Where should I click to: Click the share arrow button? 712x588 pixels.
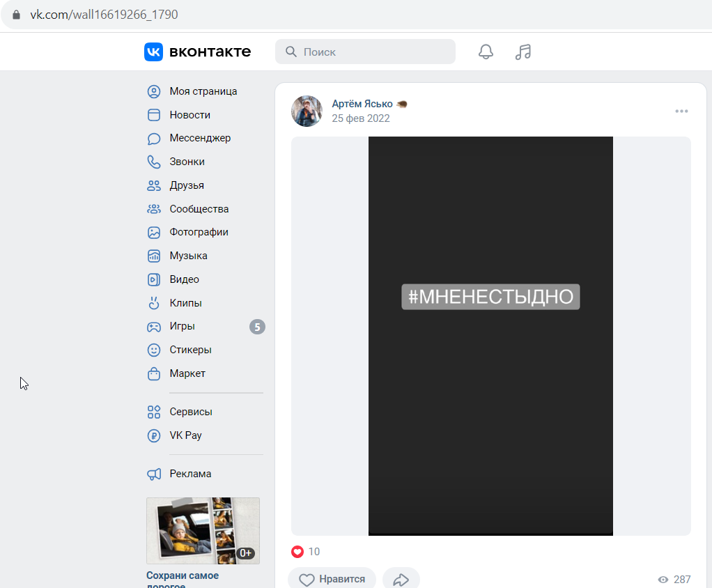401,580
